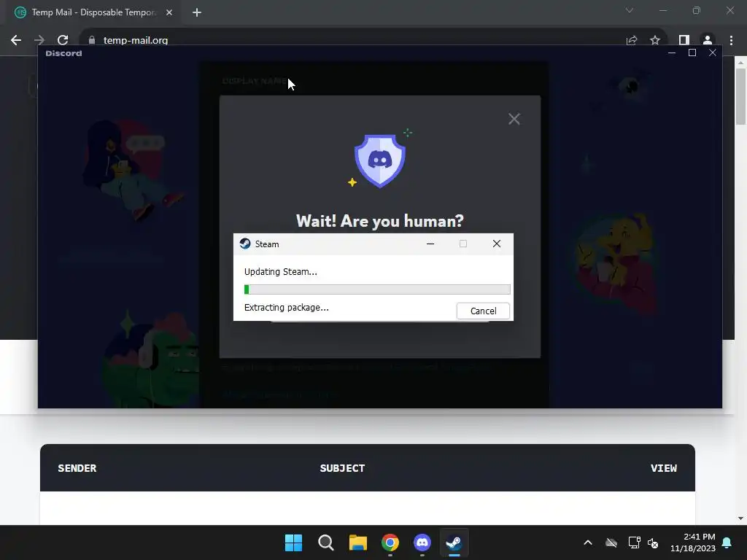Switch to Chrome from taskbar
747x560 pixels.
coord(390,542)
